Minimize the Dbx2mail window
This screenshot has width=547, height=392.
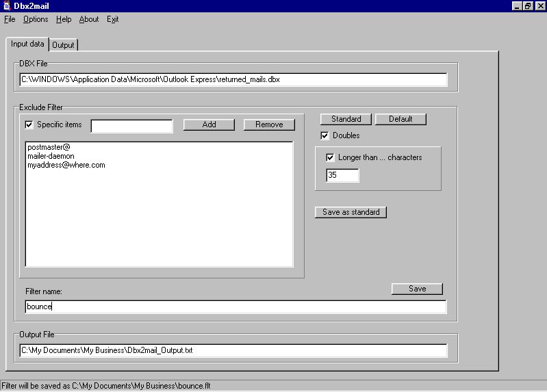tap(517, 6)
